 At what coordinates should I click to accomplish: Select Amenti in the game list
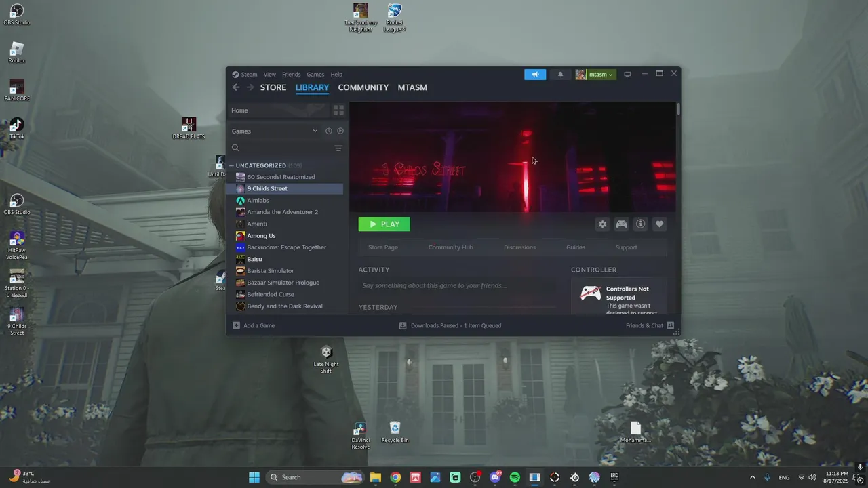[x=285, y=224]
